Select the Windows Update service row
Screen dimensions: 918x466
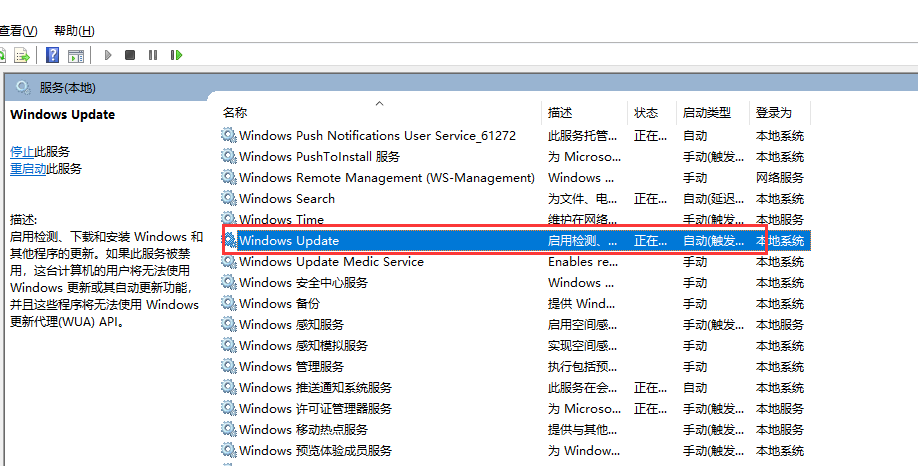[x=515, y=241]
